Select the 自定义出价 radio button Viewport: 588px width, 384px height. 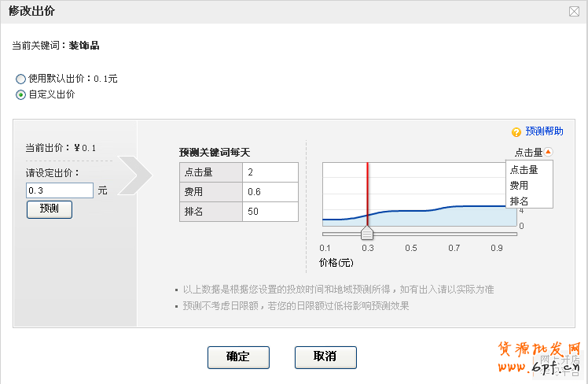point(20,95)
